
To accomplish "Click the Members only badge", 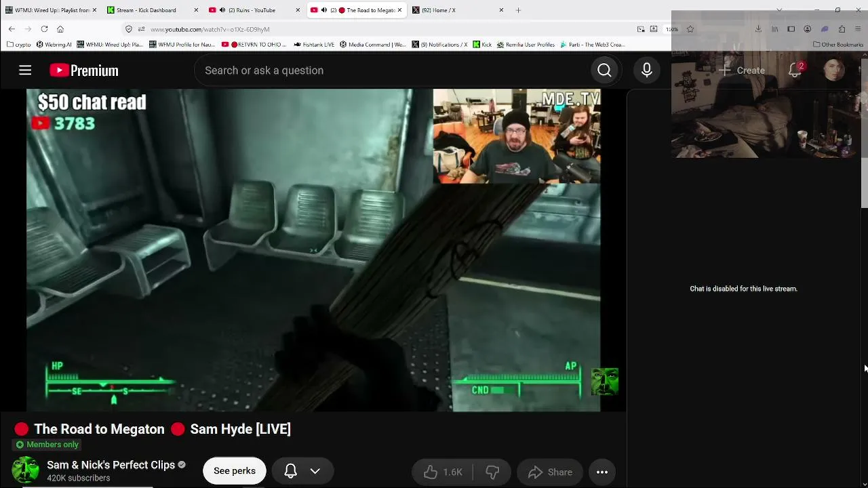I will tap(47, 445).
